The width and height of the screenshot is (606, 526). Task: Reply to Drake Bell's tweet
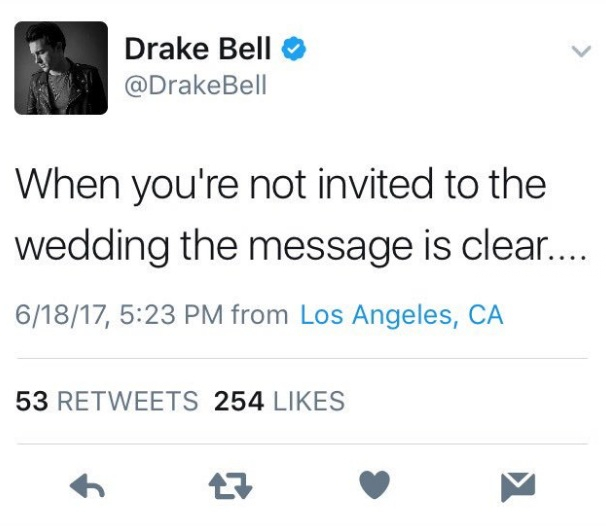(88, 488)
